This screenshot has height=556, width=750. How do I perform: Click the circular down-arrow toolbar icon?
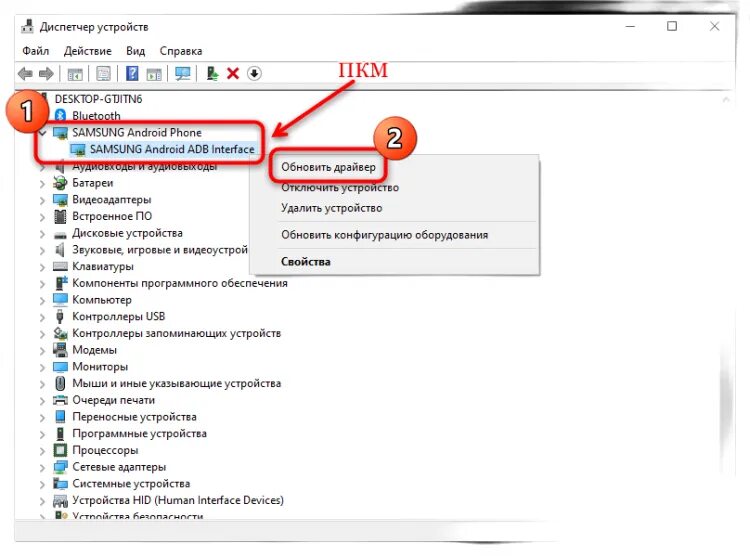[254, 74]
